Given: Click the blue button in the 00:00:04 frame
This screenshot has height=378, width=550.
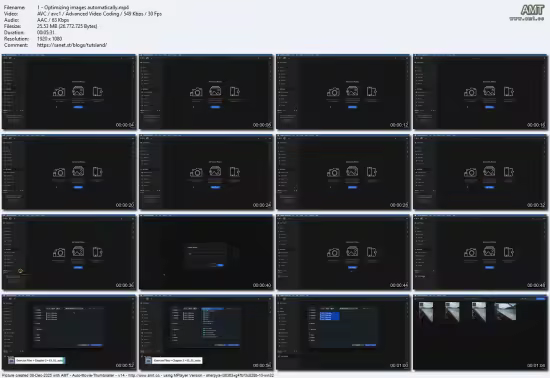Looking at the screenshot, I should (78, 107).
